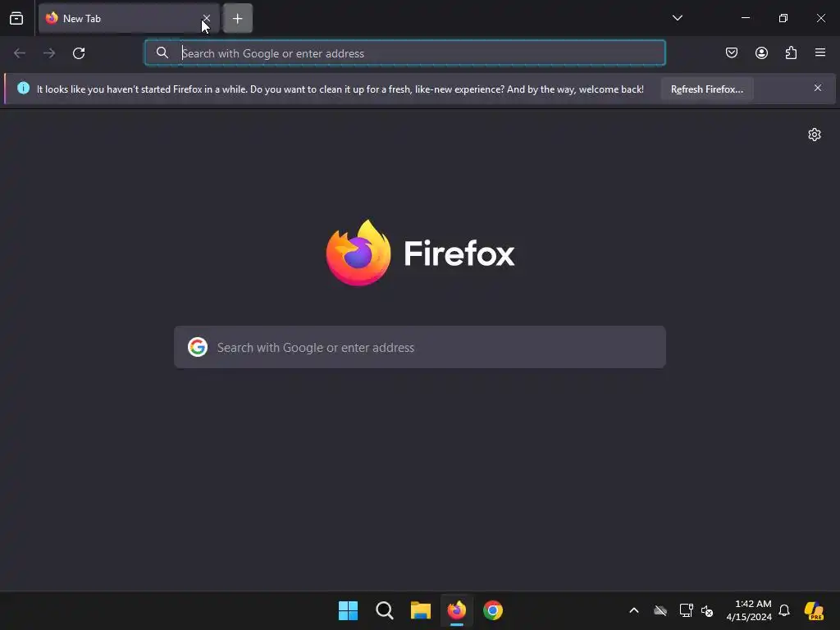840x630 pixels.
Task: Click the Firefox logo on page
Action: coord(420,253)
